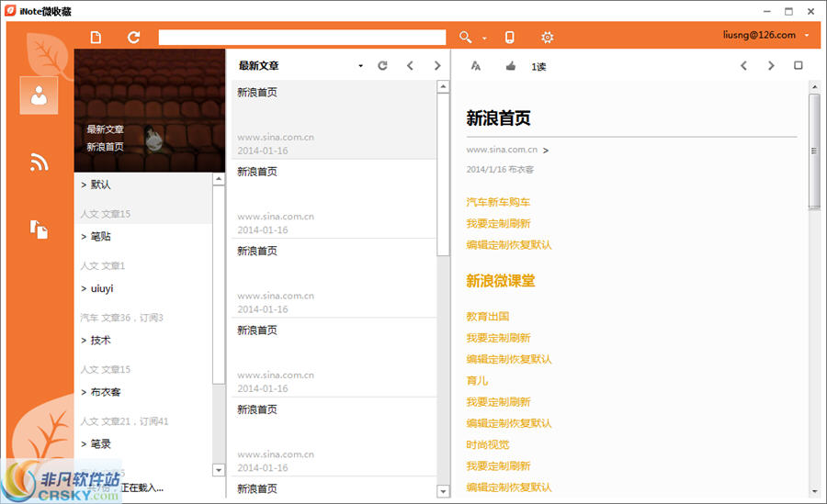Screen dimensions: 827x504
Task: Click the cinema seats banner thumbnail
Action: pyautogui.click(x=150, y=111)
